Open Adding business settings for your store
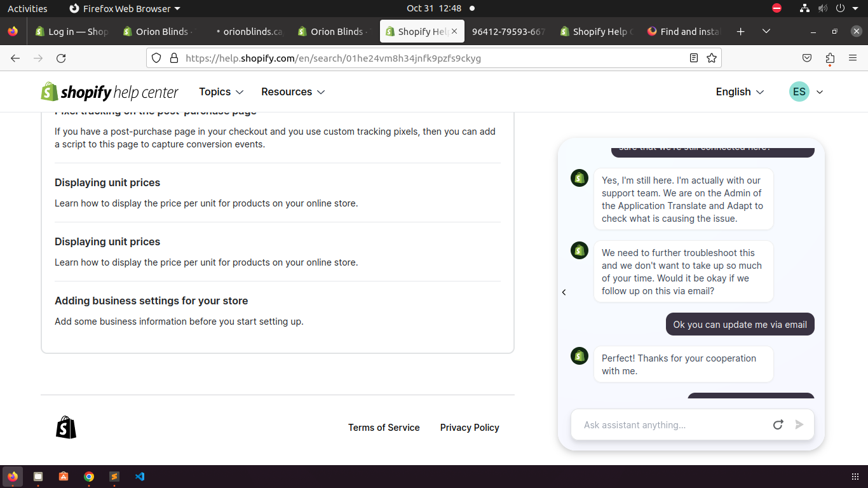868x488 pixels. (151, 301)
